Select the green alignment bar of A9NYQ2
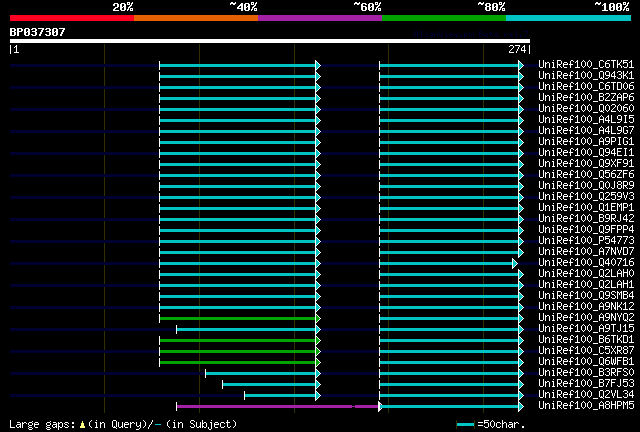This screenshot has height=432, width=640. point(238,318)
